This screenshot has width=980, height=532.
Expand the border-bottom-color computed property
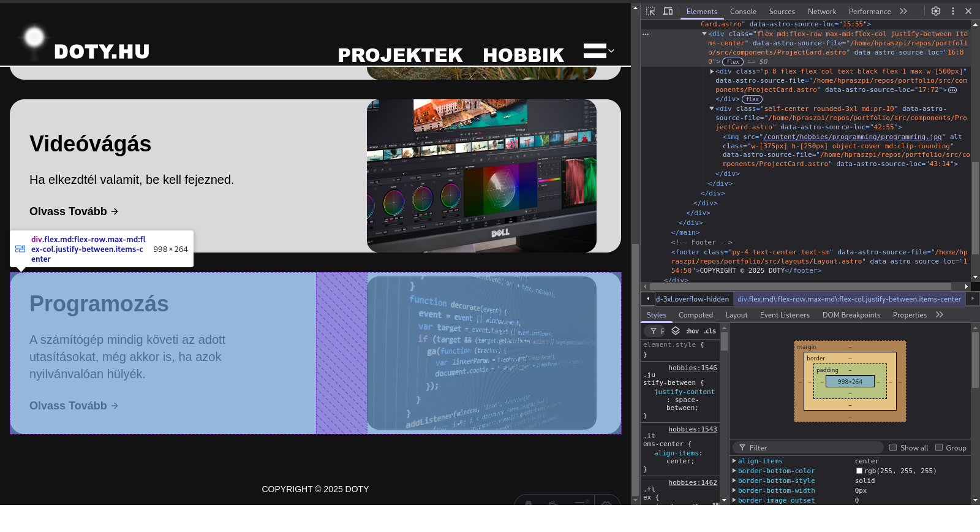(734, 471)
